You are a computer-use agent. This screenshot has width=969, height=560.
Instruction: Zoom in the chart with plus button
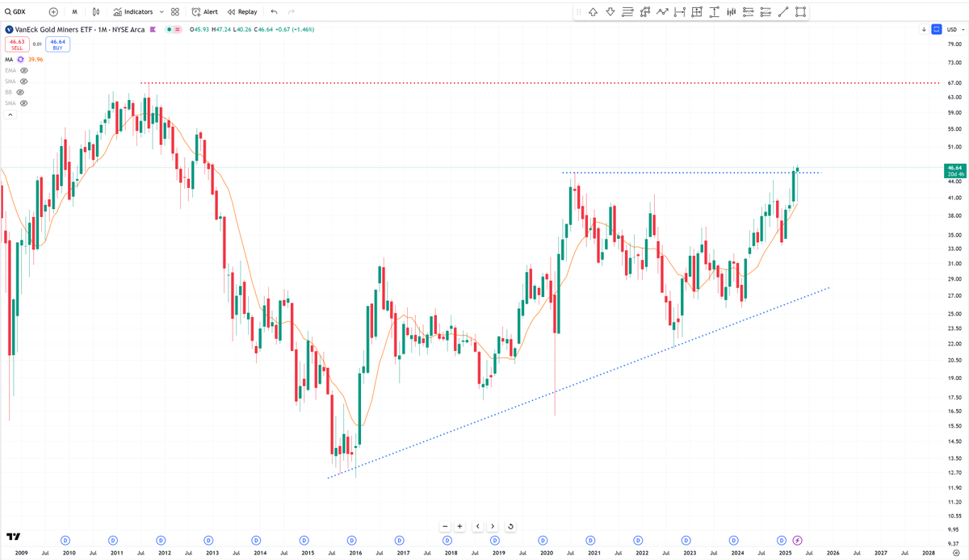(459, 526)
